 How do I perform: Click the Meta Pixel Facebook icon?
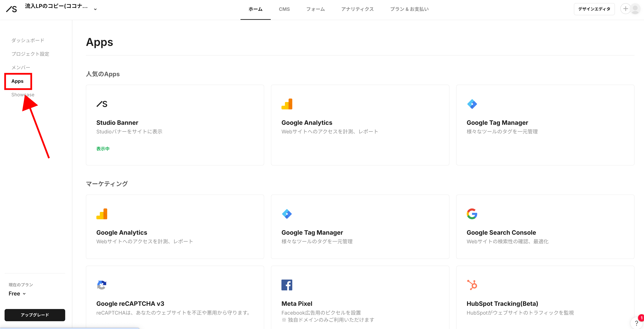pyautogui.click(x=287, y=285)
